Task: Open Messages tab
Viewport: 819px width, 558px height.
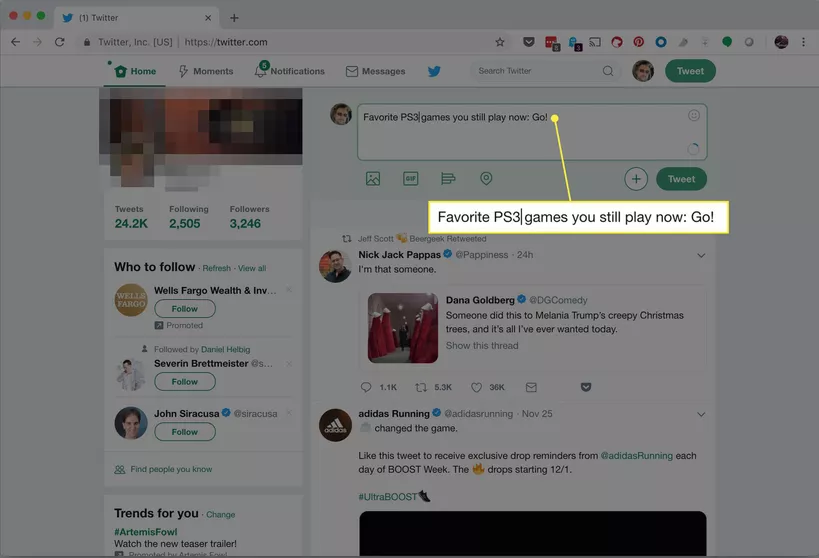Action: pos(376,71)
